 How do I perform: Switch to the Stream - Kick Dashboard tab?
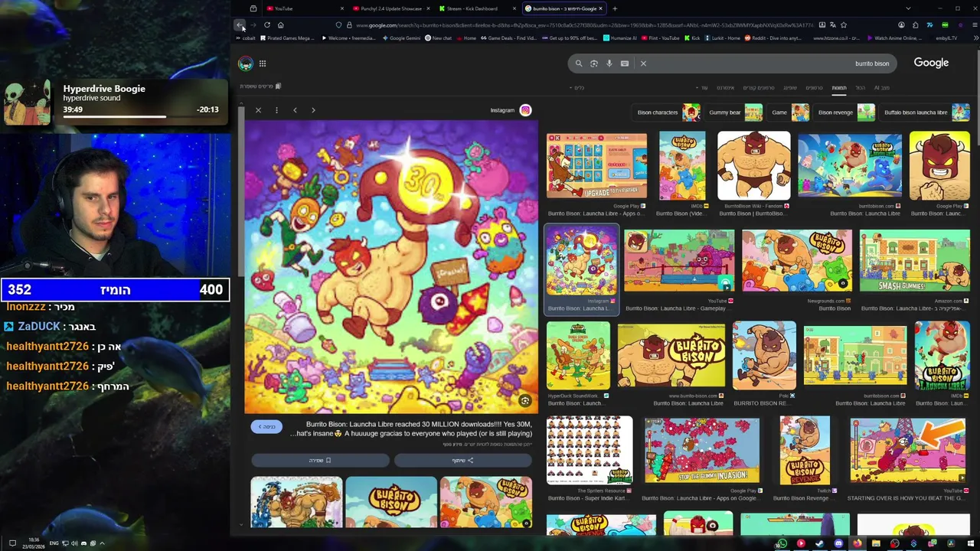[x=472, y=8]
